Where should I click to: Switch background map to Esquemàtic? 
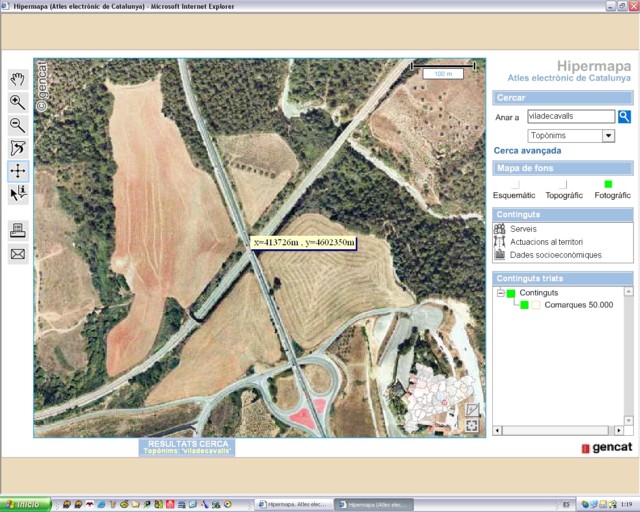point(515,185)
